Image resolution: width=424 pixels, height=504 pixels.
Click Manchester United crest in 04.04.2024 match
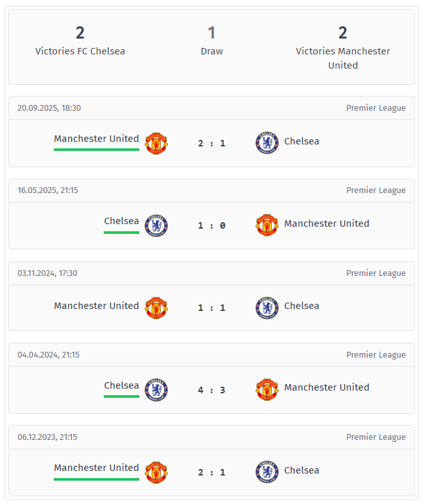coord(267,389)
